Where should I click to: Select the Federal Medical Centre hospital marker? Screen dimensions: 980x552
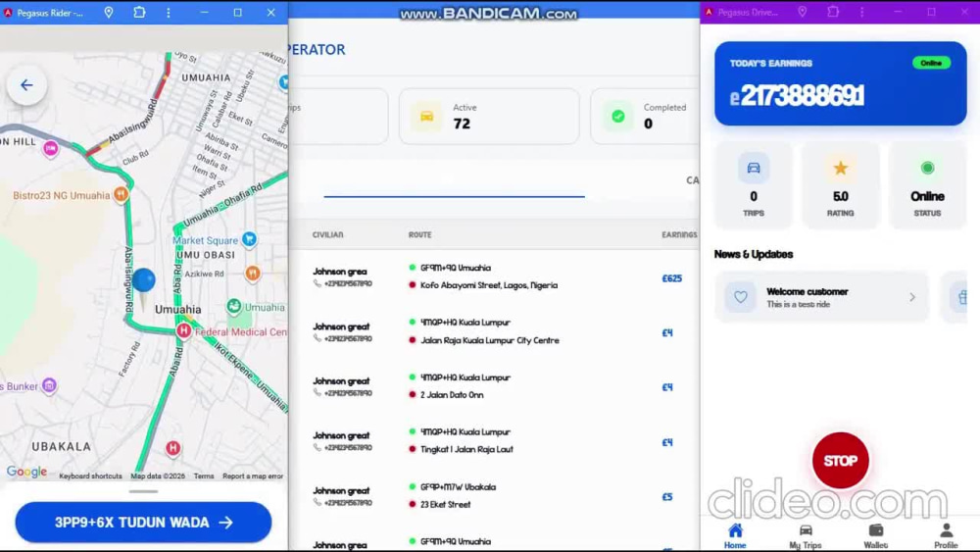pos(184,330)
